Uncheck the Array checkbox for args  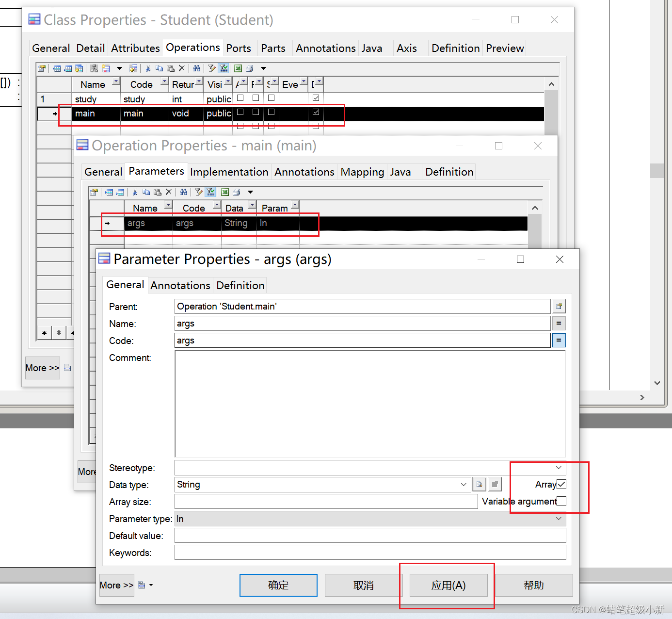click(561, 484)
